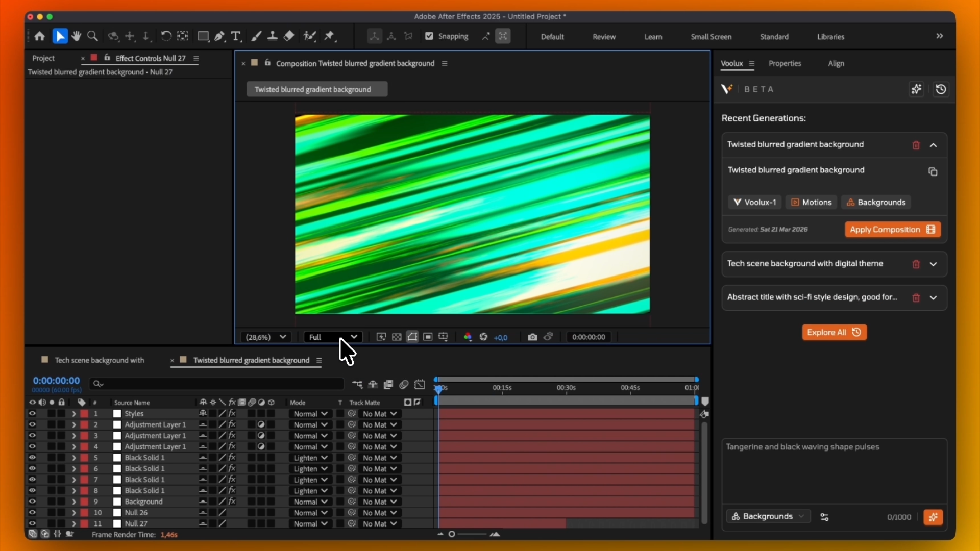980x551 pixels.
Task: Delete the Tech scene background generation
Action: point(916,264)
